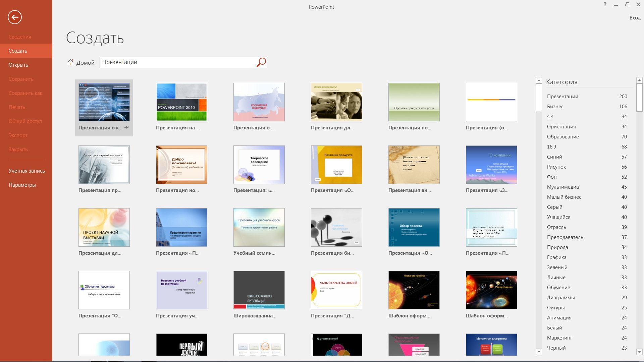
Task: Click the restore window icon
Action: (627, 5)
